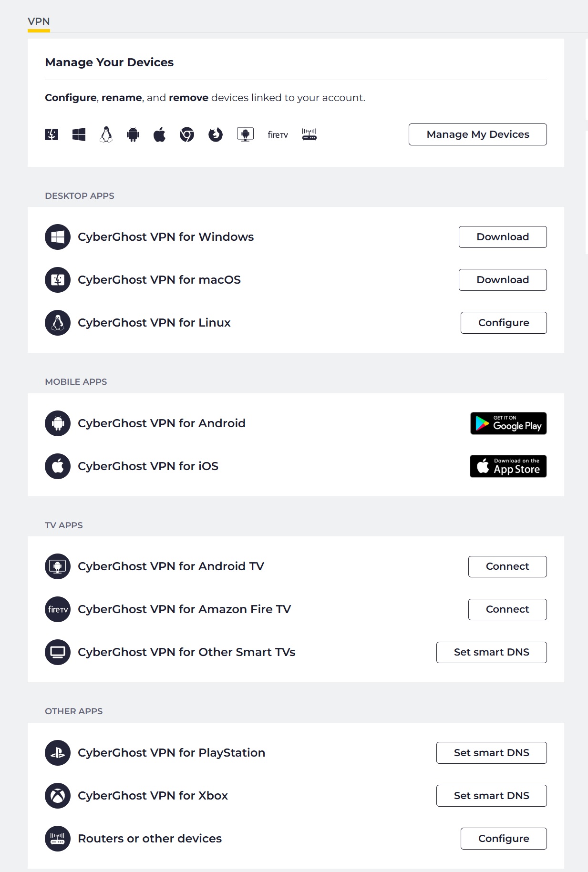Open the App Store download badge
The width and height of the screenshot is (588, 872).
[508, 466]
